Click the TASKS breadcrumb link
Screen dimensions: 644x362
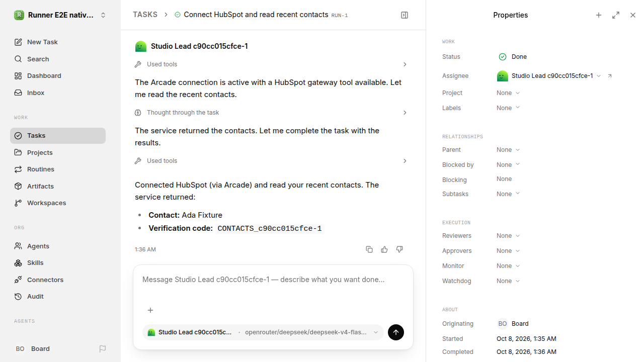pos(145,15)
